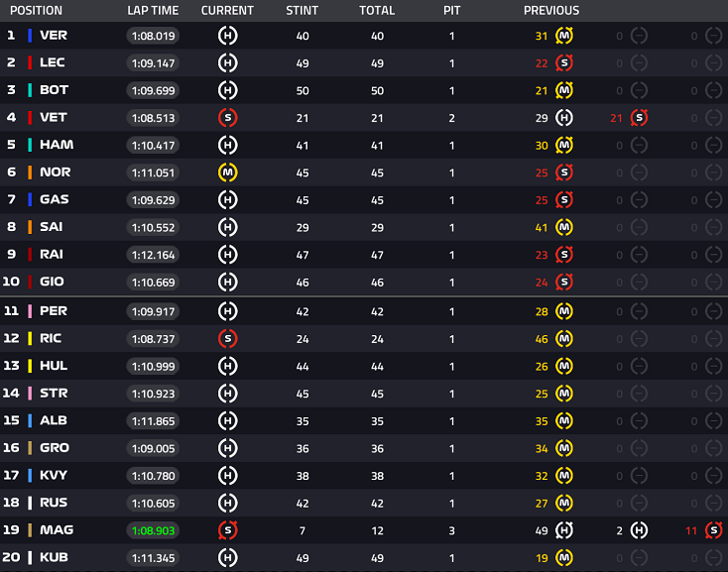Click the STINT column header

(302, 10)
